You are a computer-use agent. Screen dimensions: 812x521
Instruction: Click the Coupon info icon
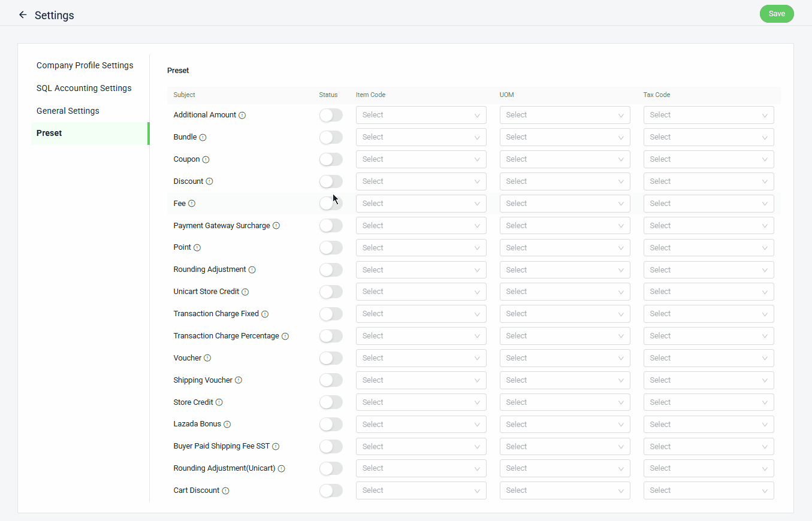(x=206, y=159)
